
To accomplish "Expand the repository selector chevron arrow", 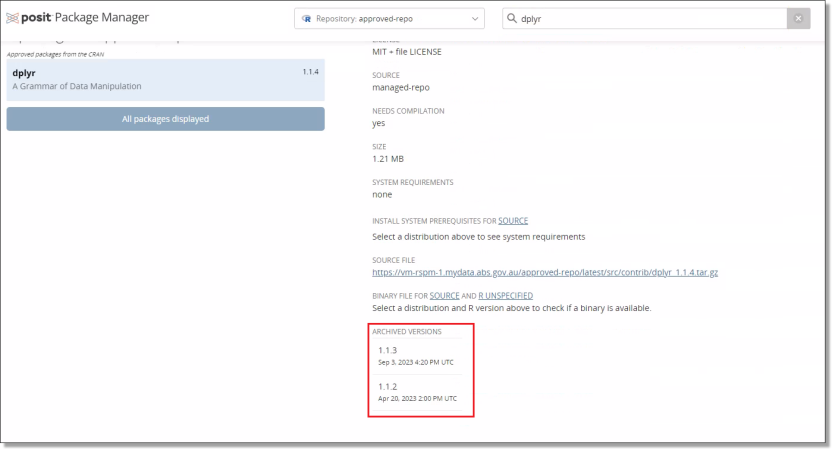I will point(474,19).
